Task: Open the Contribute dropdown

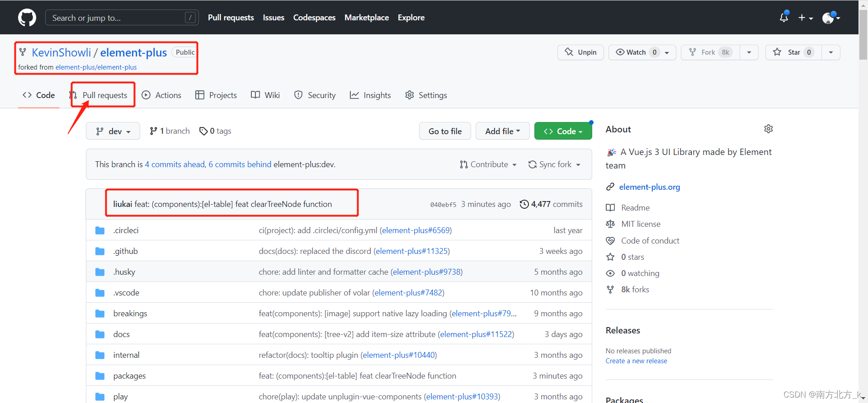Action: point(488,164)
